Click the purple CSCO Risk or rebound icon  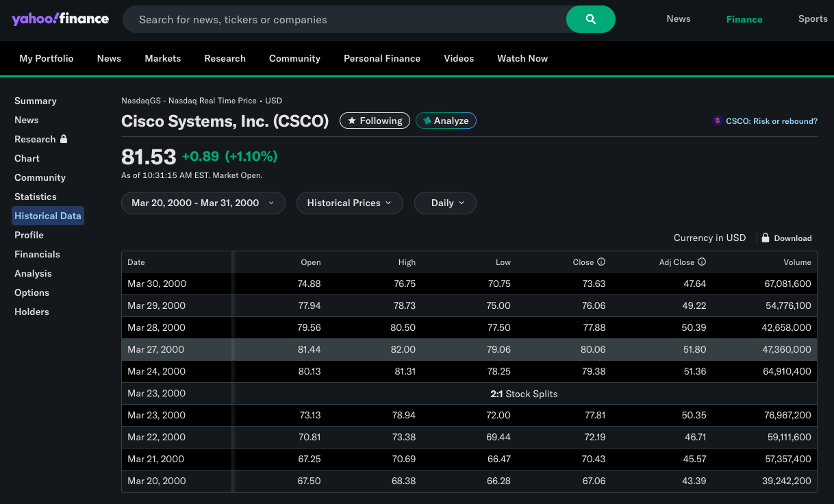pyautogui.click(x=717, y=121)
